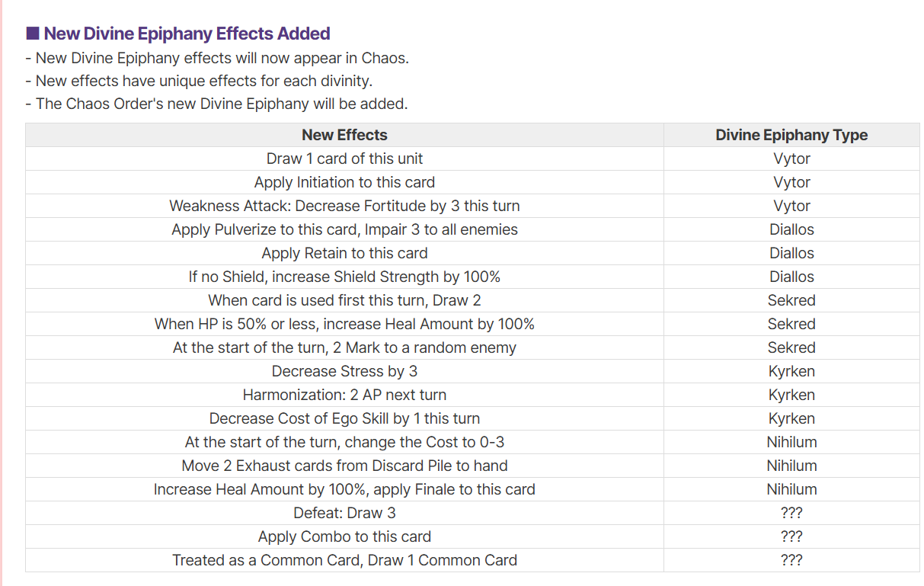Click "Sekred" in the HP 50% or less row
The height and width of the screenshot is (586, 924).
(791, 324)
